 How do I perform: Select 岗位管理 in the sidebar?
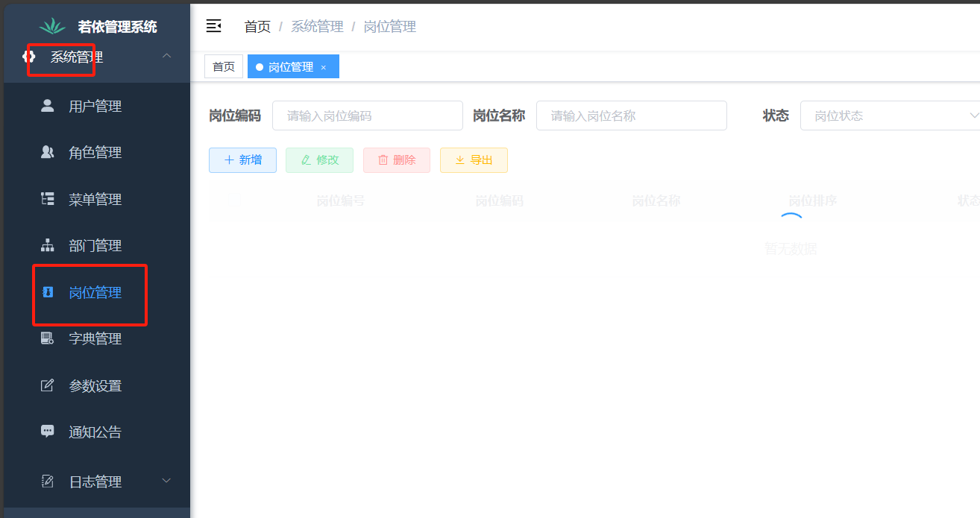pyautogui.click(x=95, y=292)
